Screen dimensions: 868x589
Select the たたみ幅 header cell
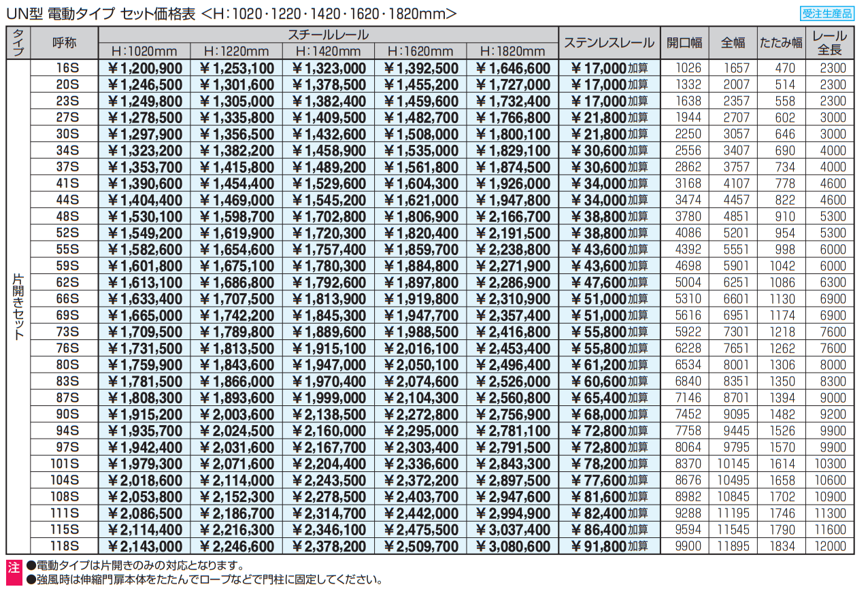click(x=781, y=43)
